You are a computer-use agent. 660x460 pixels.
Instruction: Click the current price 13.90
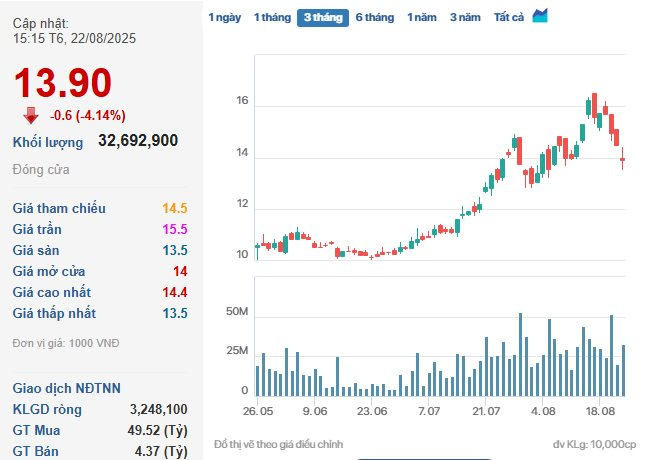(x=62, y=83)
